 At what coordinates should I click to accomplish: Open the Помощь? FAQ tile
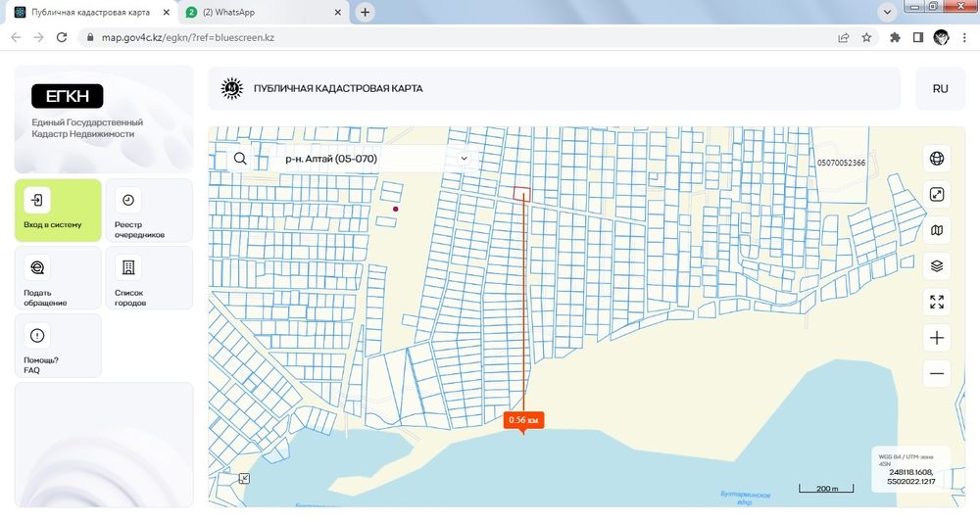click(58, 346)
